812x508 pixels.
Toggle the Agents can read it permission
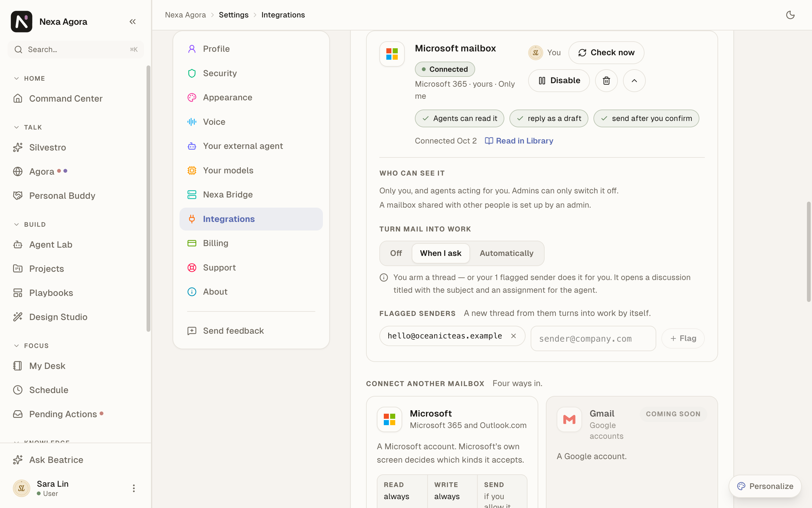(x=459, y=118)
